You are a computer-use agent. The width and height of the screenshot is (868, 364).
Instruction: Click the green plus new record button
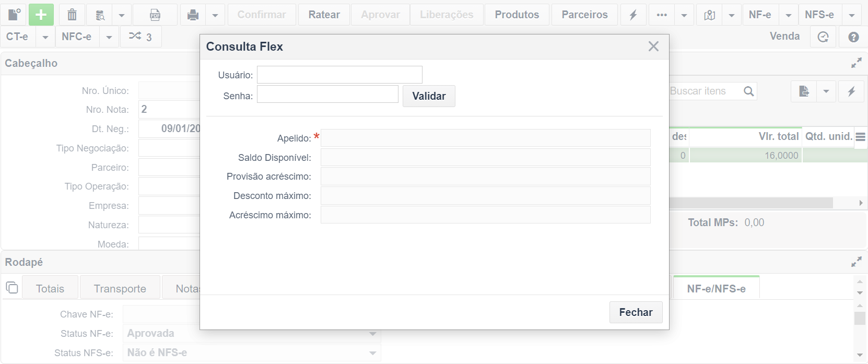[41, 15]
